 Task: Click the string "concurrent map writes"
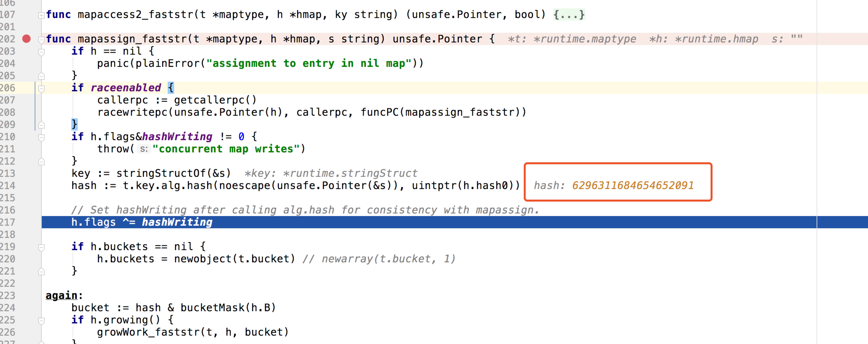coord(226,149)
